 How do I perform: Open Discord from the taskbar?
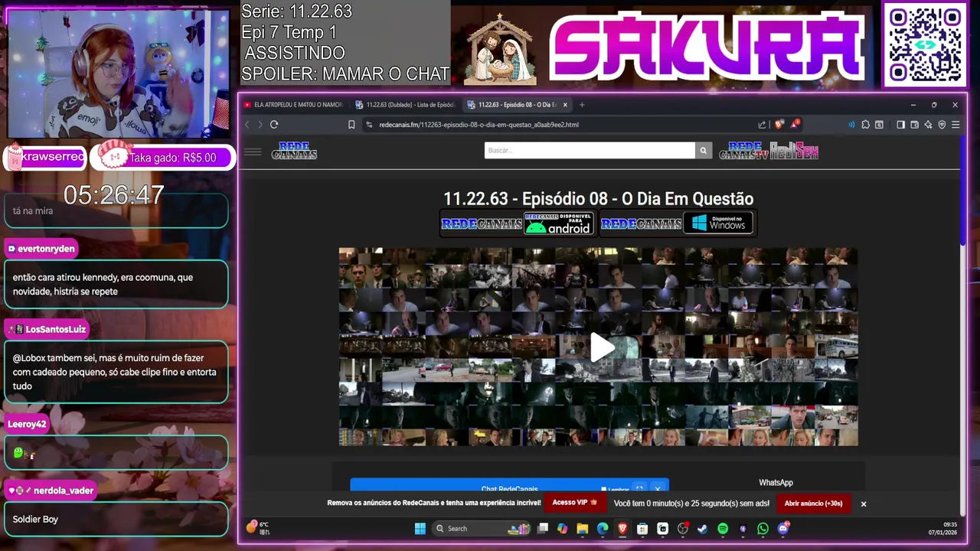point(782,528)
